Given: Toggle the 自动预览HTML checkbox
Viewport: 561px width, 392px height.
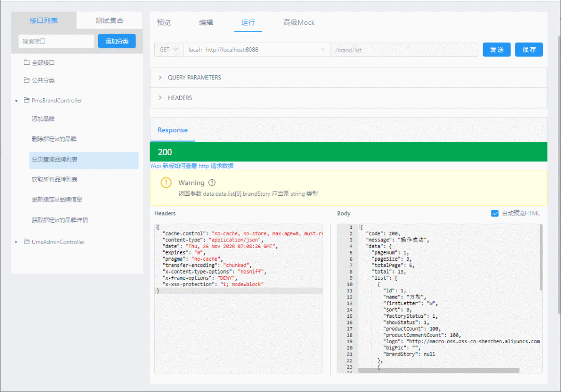Looking at the screenshot, I should 495,213.
